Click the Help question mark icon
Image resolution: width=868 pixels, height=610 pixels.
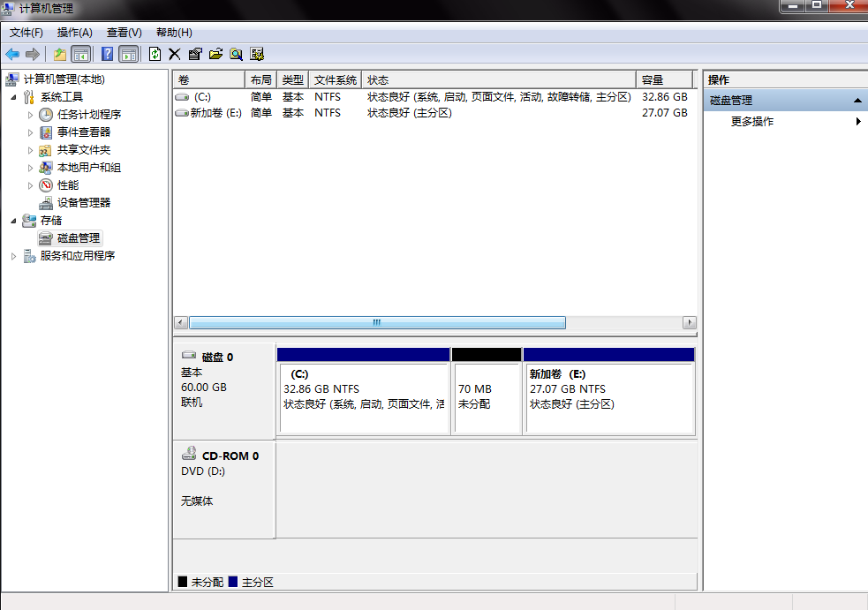click(x=108, y=54)
